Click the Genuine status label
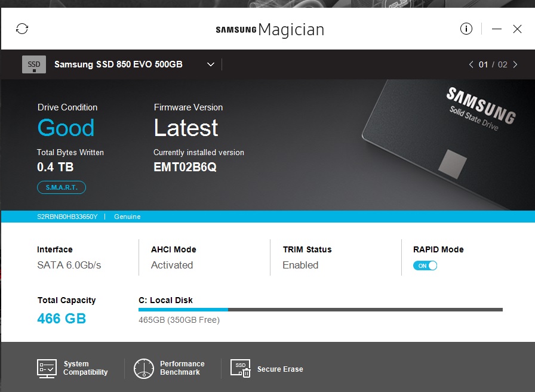 click(x=127, y=217)
